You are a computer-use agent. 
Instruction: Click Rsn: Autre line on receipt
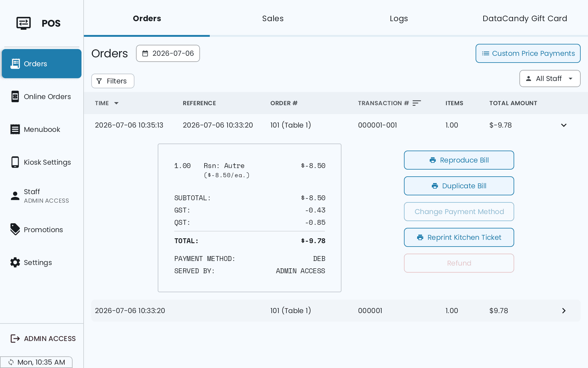(250, 166)
